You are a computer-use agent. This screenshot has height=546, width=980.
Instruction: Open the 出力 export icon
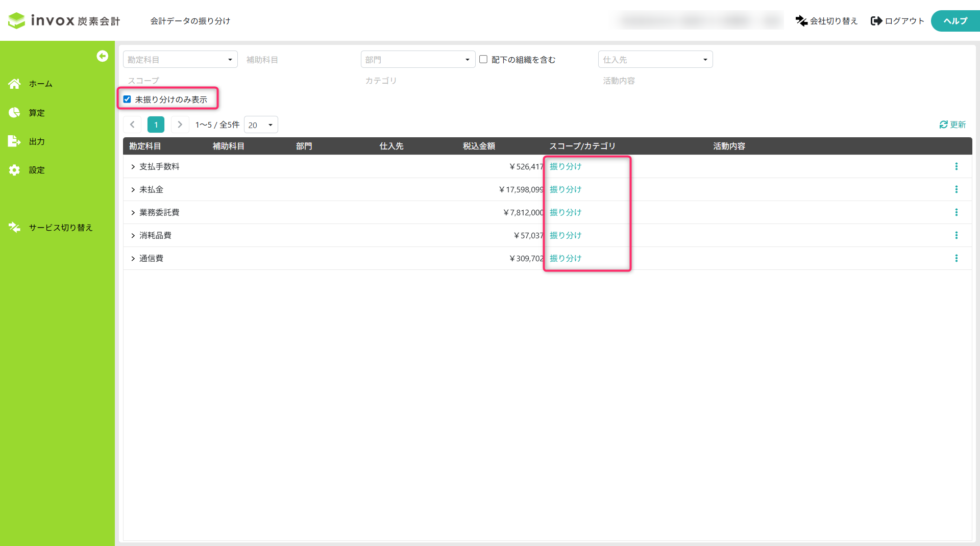point(14,141)
